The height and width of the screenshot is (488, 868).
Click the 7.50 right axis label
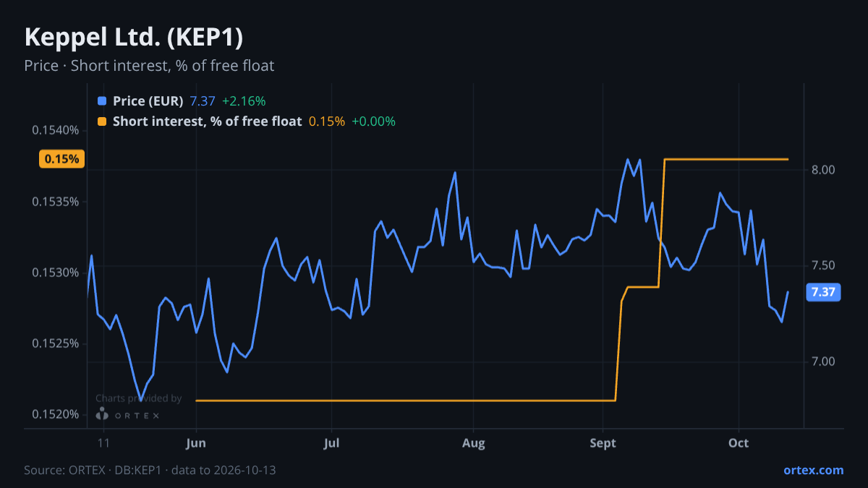pos(823,265)
